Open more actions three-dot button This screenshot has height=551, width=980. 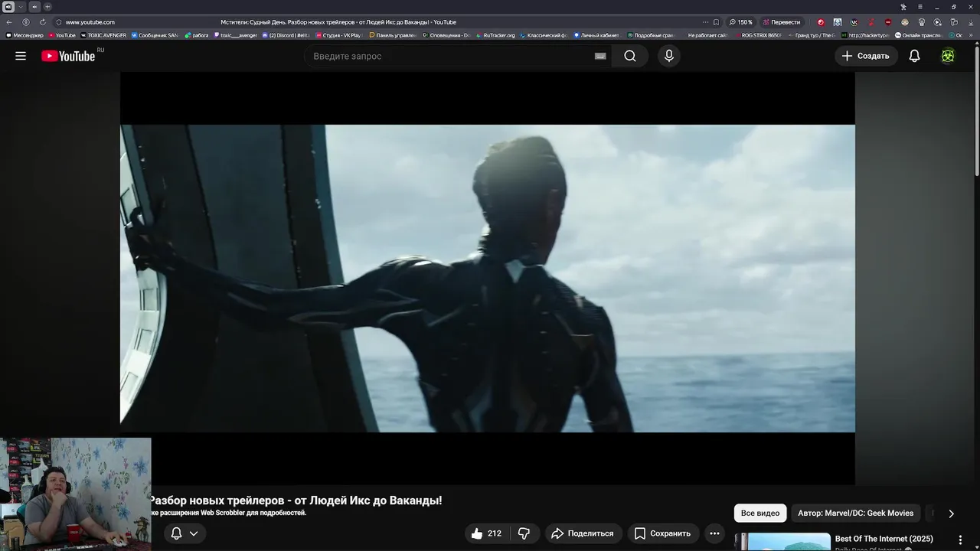(x=714, y=533)
